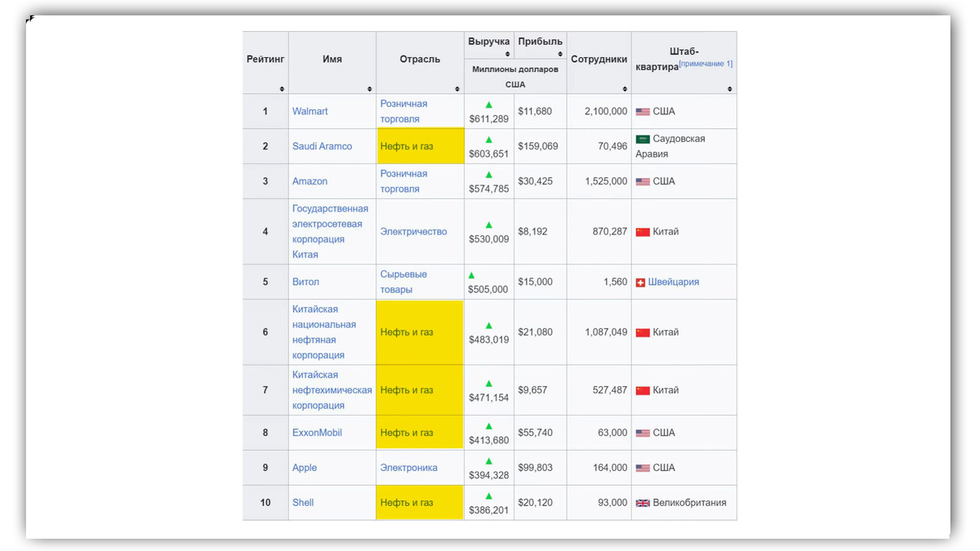Sort table by Рейтинг column arrows
The image size is (980, 551).
point(282,89)
